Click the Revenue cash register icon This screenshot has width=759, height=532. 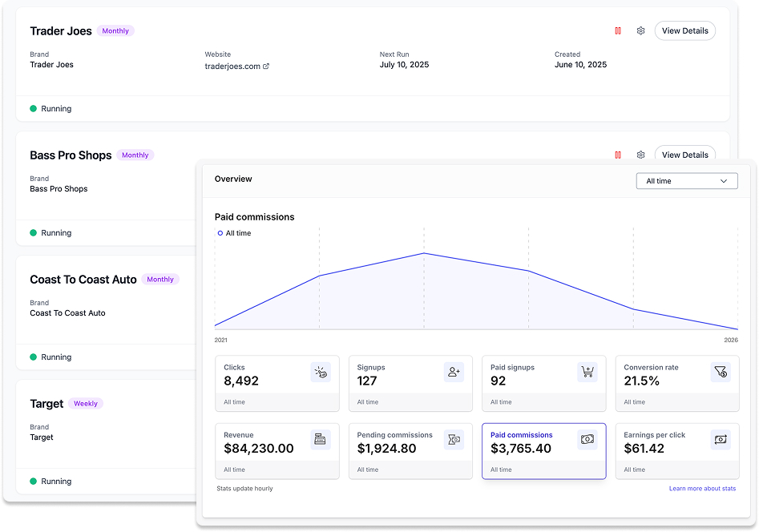pyautogui.click(x=321, y=440)
